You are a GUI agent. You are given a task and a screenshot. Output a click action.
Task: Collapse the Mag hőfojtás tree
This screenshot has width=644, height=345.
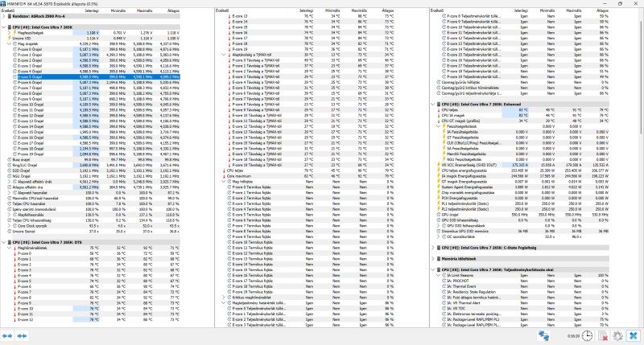[x=224, y=182]
